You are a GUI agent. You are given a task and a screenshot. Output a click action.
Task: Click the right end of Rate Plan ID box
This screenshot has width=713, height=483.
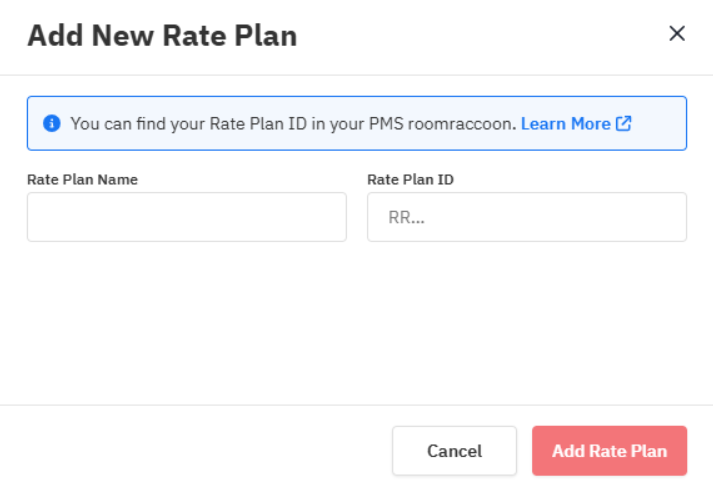tap(670, 217)
